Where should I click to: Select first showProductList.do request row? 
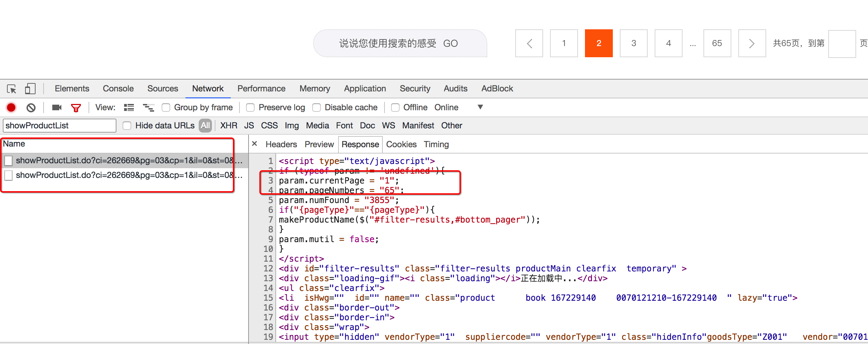[x=124, y=160]
